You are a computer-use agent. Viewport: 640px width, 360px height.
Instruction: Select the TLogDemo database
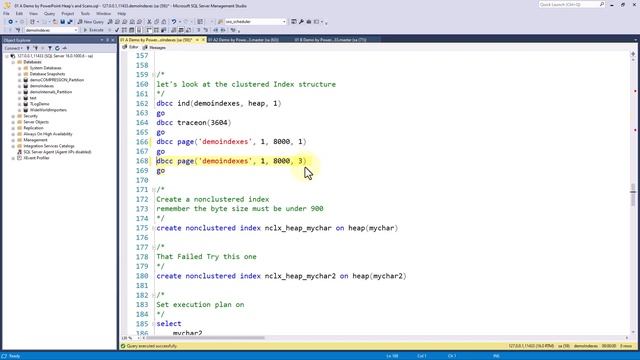click(x=40, y=104)
